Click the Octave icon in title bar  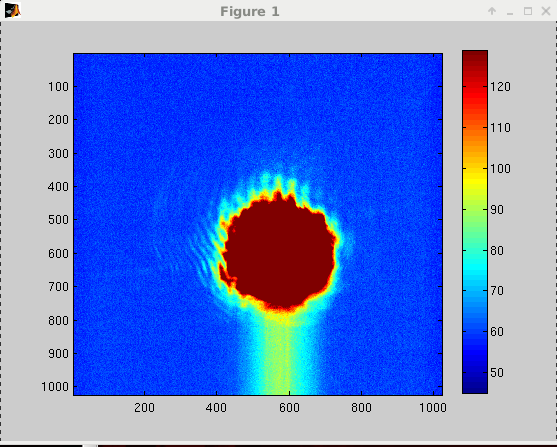(12, 11)
